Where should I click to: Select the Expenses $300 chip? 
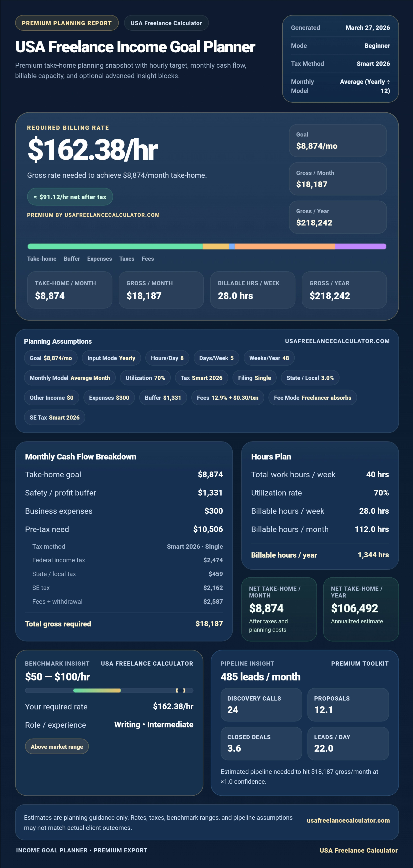[x=109, y=398]
